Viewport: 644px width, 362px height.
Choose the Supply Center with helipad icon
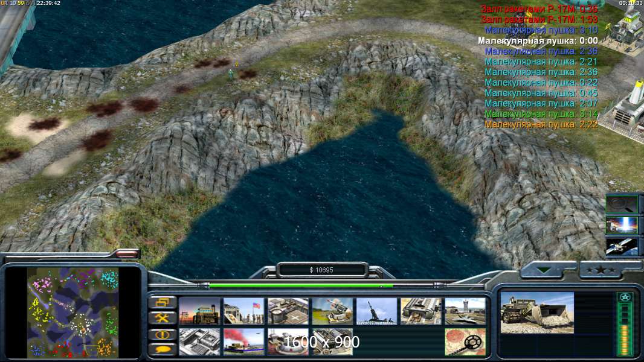pyautogui.click(x=288, y=311)
